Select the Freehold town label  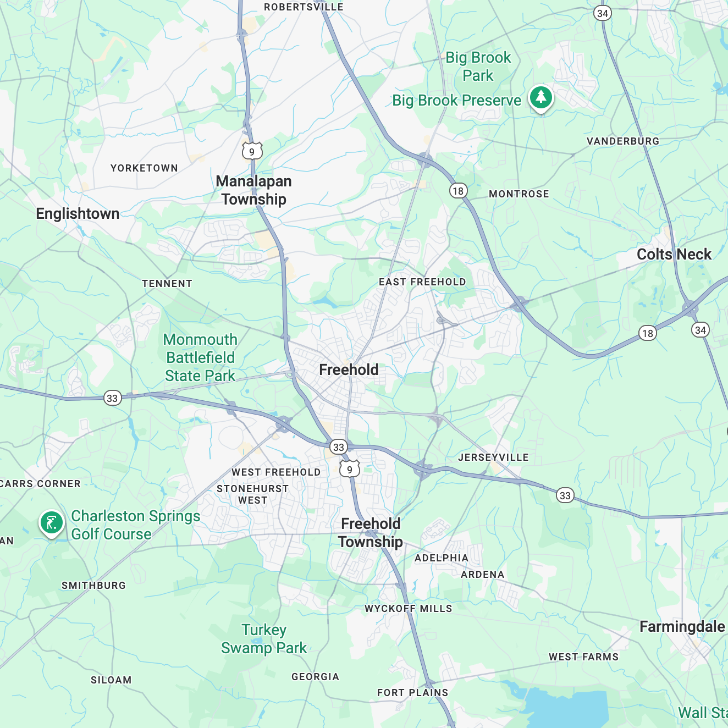click(x=349, y=369)
